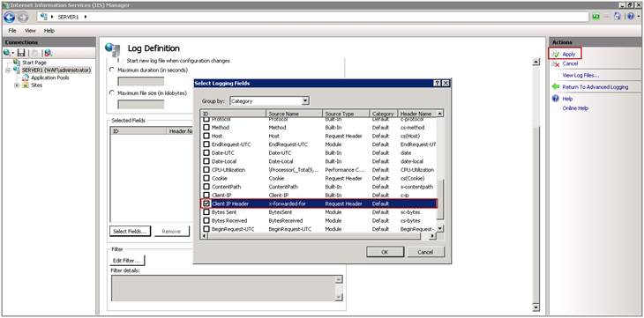The image size is (644, 318).
Task: Sort by Source Type column header
Action: (346, 114)
